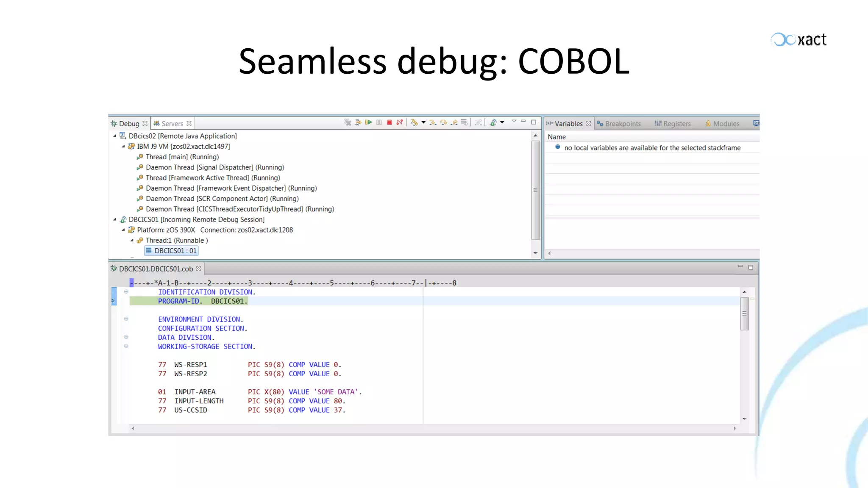Select Daemon Thread [CICSThreadExecutorTidyUpThread]

coord(240,209)
